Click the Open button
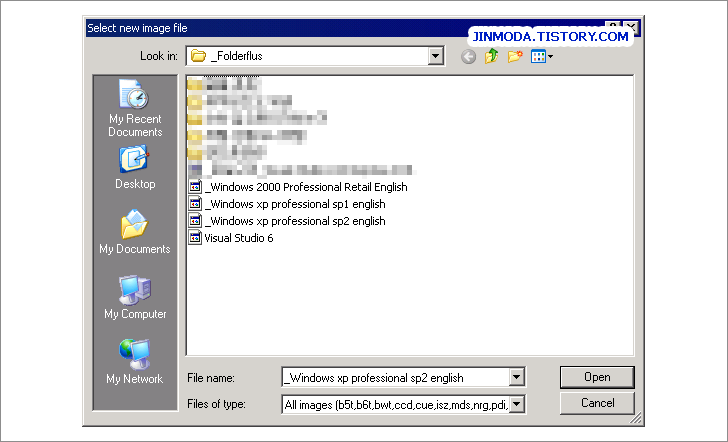Screen dimensions: 728x442 coord(597,377)
